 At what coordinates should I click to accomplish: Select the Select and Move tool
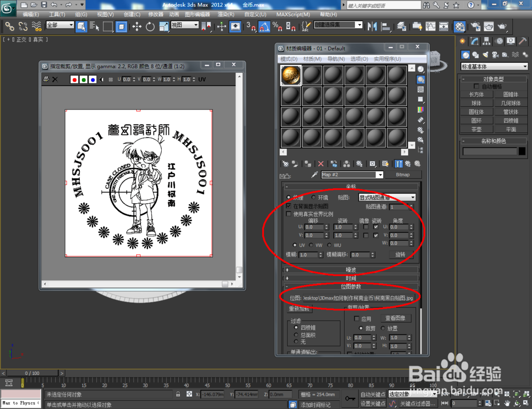pyautogui.click(x=137, y=27)
